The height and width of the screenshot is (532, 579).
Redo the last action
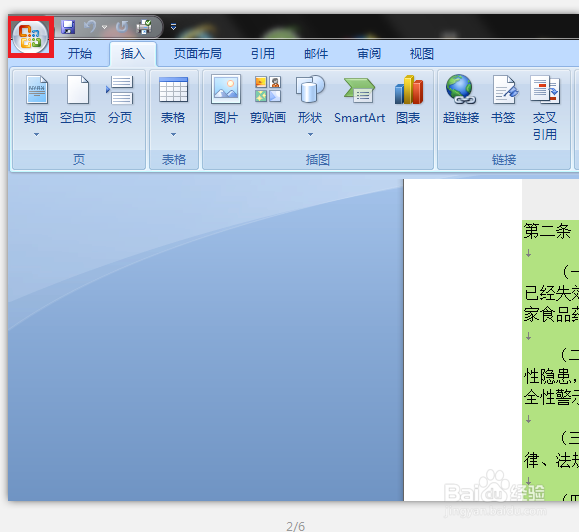click(121, 27)
